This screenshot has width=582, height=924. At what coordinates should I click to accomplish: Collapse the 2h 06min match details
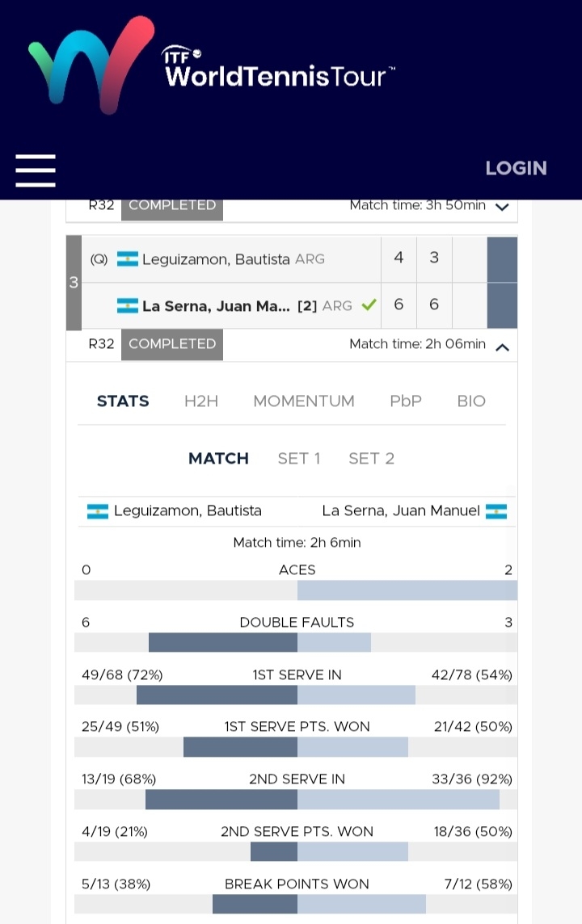coord(502,346)
